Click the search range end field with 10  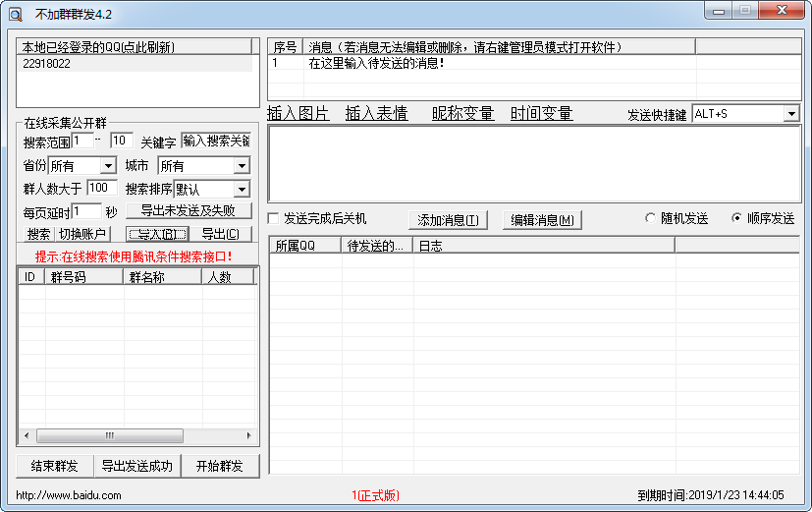click(x=122, y=141)
